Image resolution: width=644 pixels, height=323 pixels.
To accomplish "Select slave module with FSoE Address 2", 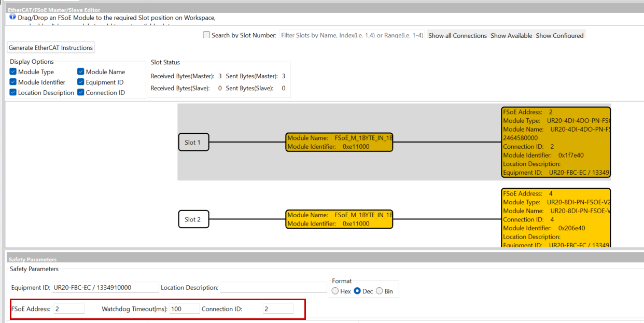I will click(x=555, y=142).
